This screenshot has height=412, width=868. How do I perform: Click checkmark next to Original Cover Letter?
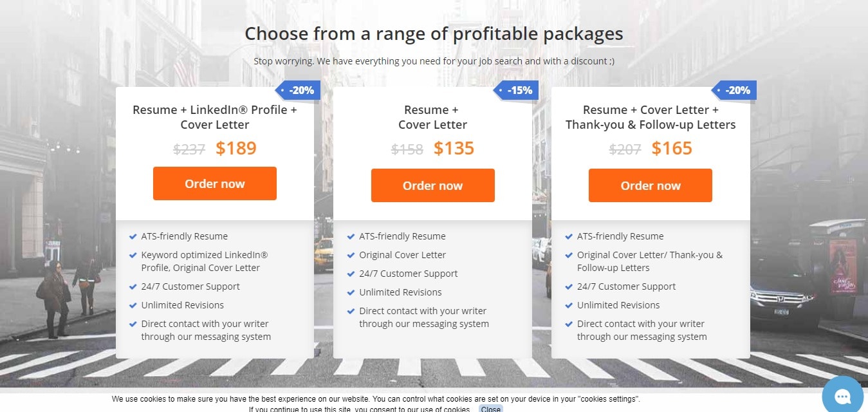[351, 255]
